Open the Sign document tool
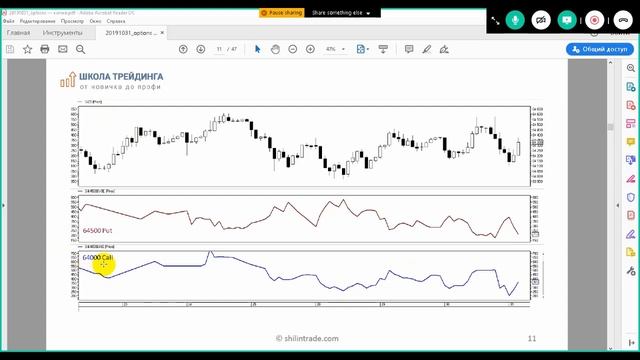640x360 pixels. tap(444, 49)
